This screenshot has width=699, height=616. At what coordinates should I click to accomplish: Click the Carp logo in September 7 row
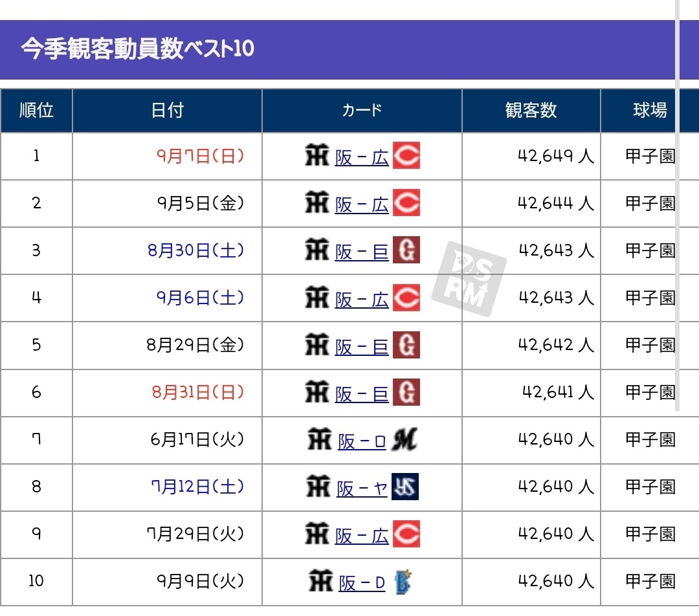tap(406, 156)
